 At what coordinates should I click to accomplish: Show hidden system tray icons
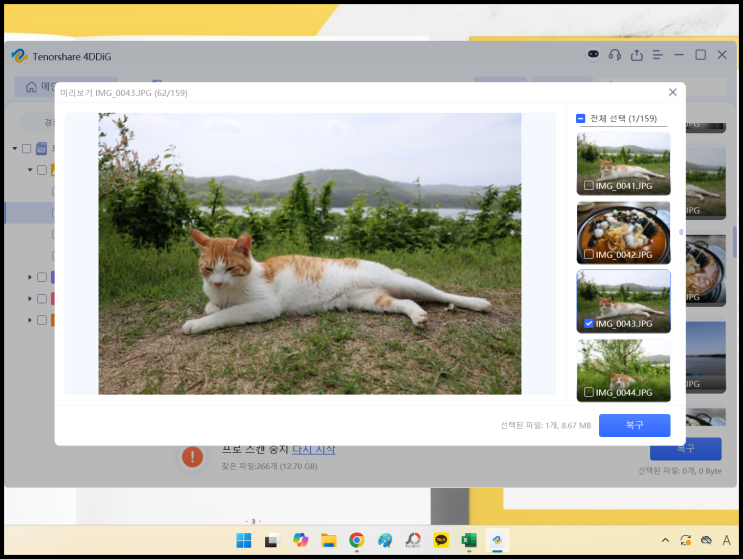[665, 540]
